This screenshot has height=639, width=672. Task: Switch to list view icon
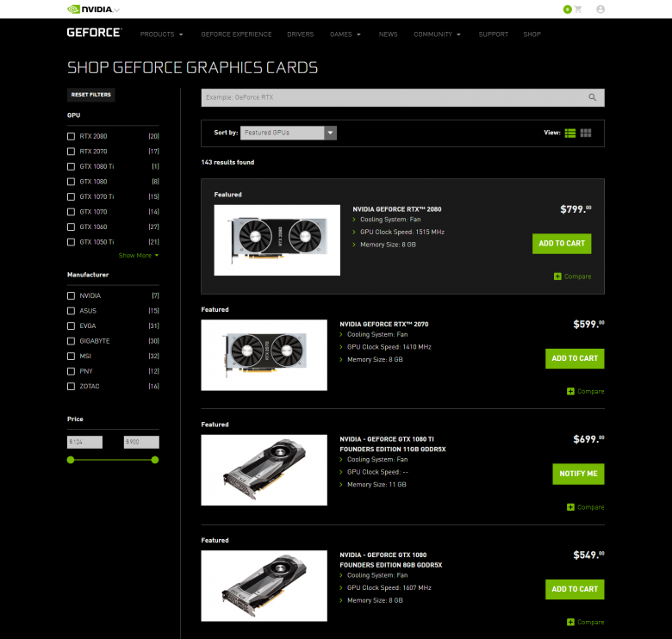(x=570, y=133)
